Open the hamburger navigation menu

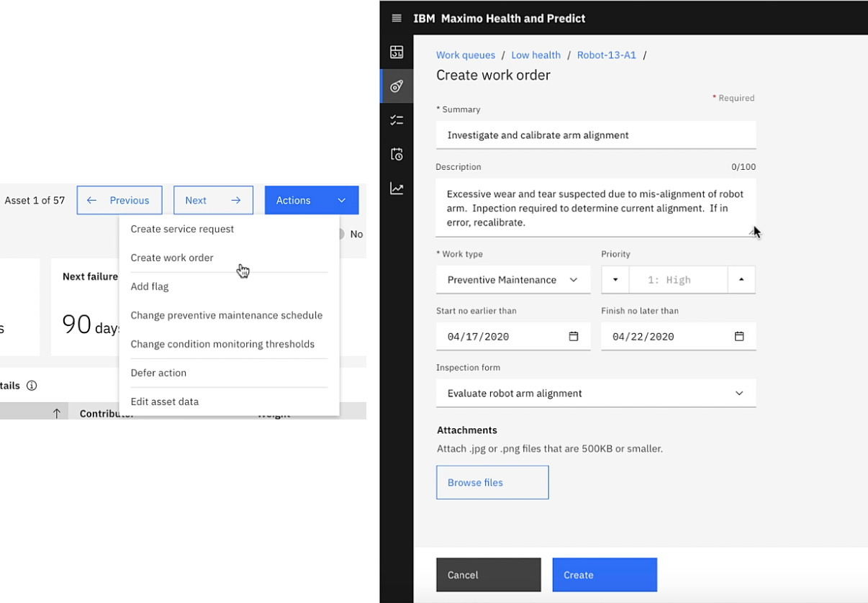click(x=397, y=18)
